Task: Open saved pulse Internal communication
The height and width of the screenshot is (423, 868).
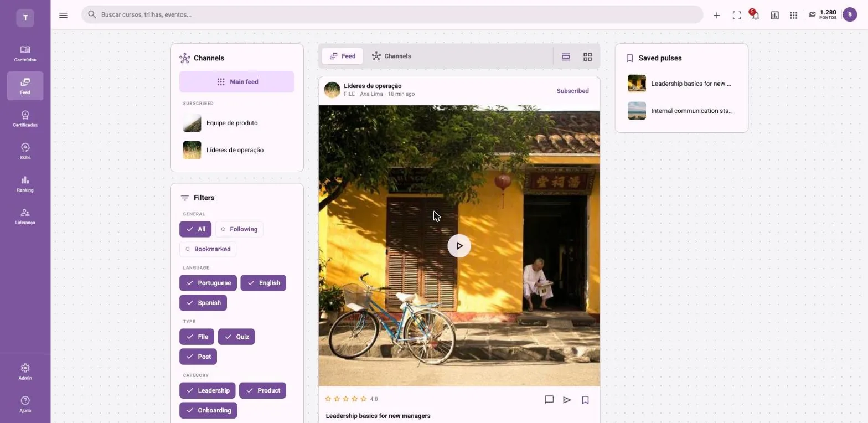Action: (681, 111)
